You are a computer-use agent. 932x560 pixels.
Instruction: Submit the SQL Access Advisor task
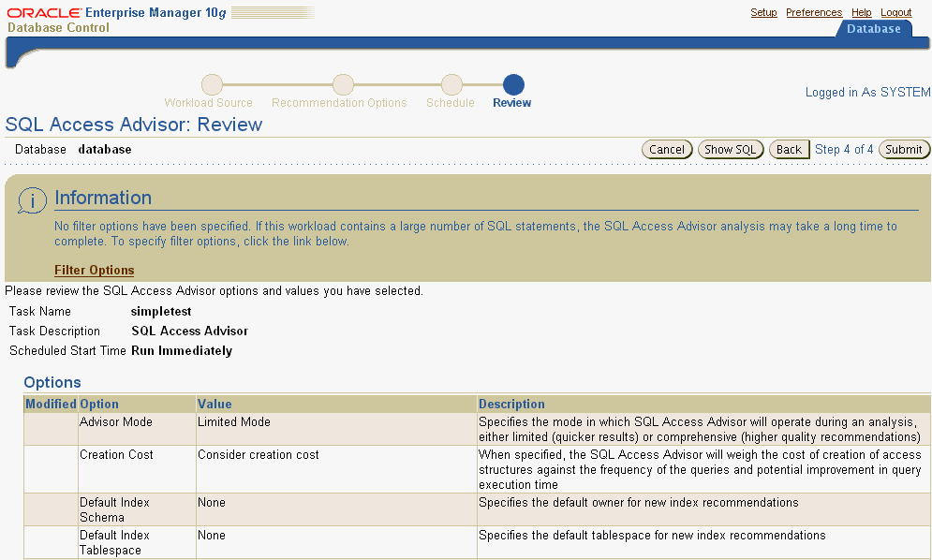pos(903,149)
